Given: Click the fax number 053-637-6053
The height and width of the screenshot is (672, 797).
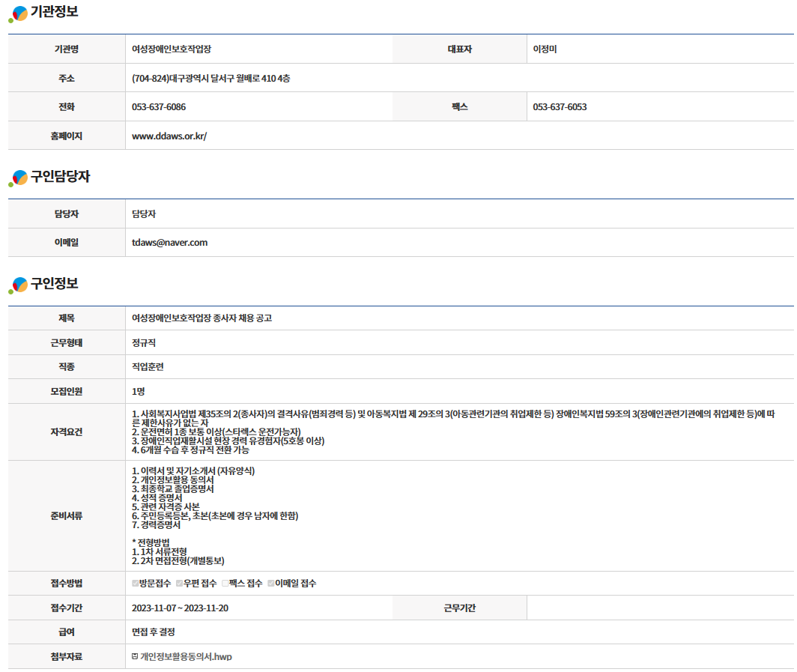Looking at the screenshot, I should (560, 107).
